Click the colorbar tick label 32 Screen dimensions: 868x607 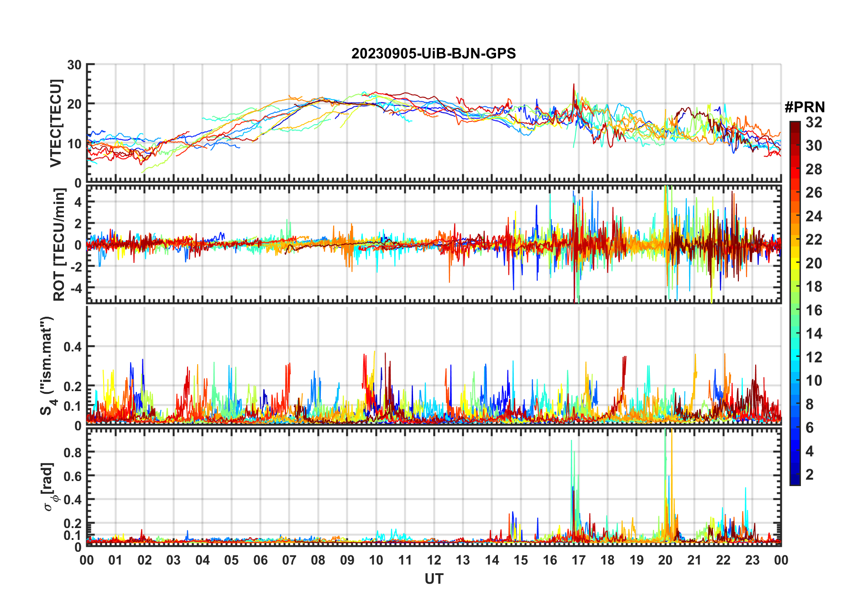click(x=814, y=122)
